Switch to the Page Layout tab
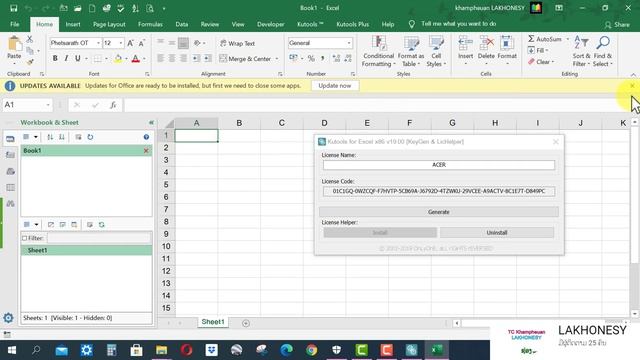640x360 pixels. 109,24
